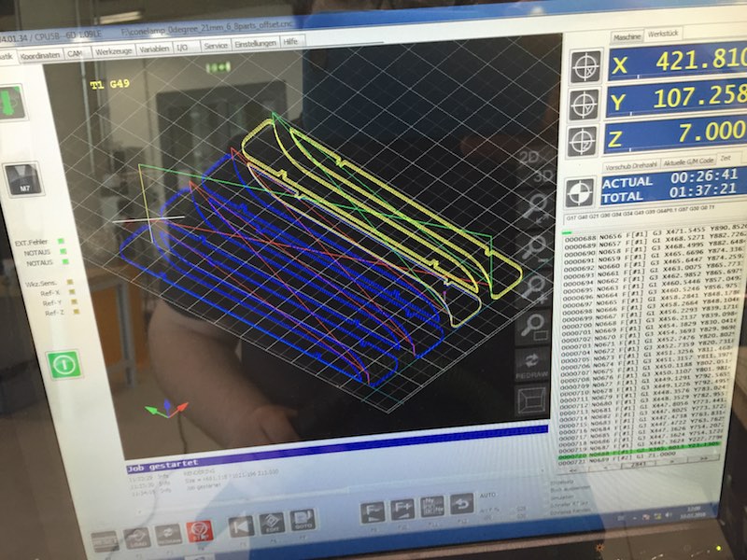Zoom out with the minus magnifier icon
Screen dimensions: 747x560
[x=535, y=246]
